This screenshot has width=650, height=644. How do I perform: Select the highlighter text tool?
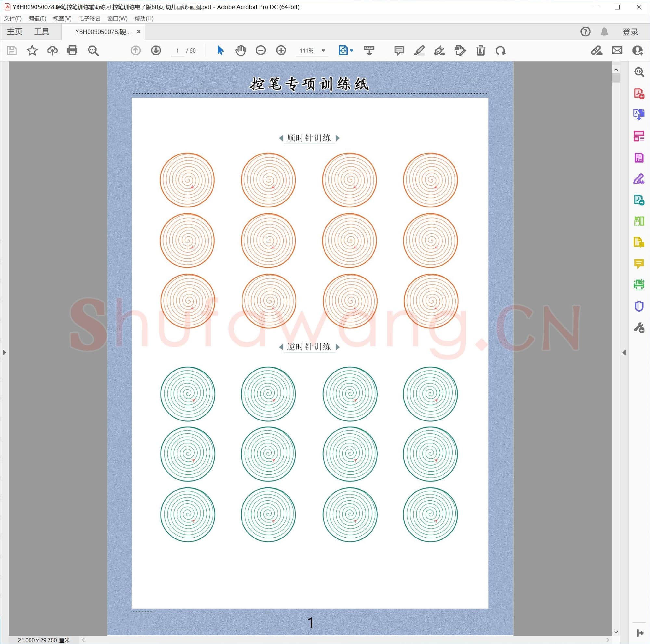click(x=419, y=50)
